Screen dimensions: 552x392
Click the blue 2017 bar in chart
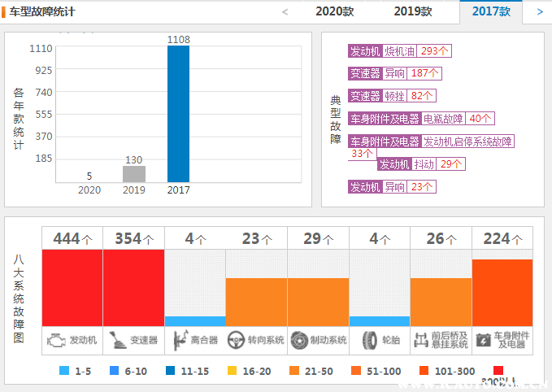pos(178,114)
